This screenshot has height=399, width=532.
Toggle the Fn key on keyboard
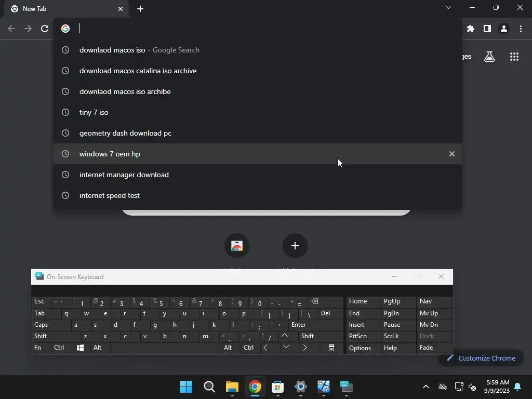point(41,348)
